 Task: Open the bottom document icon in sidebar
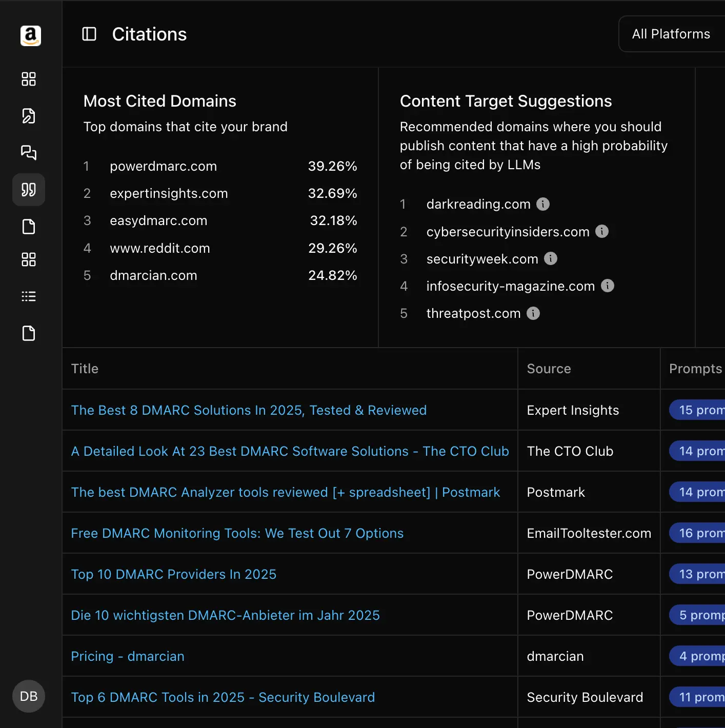[x=28, y=333]
